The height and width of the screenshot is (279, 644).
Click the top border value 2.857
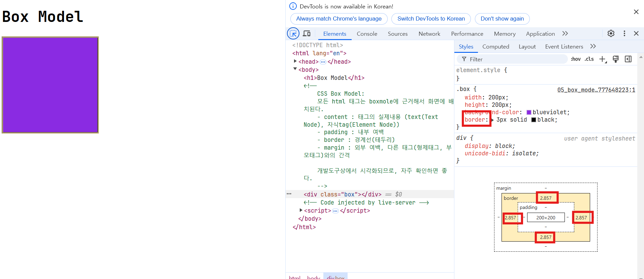click(546, 198)
